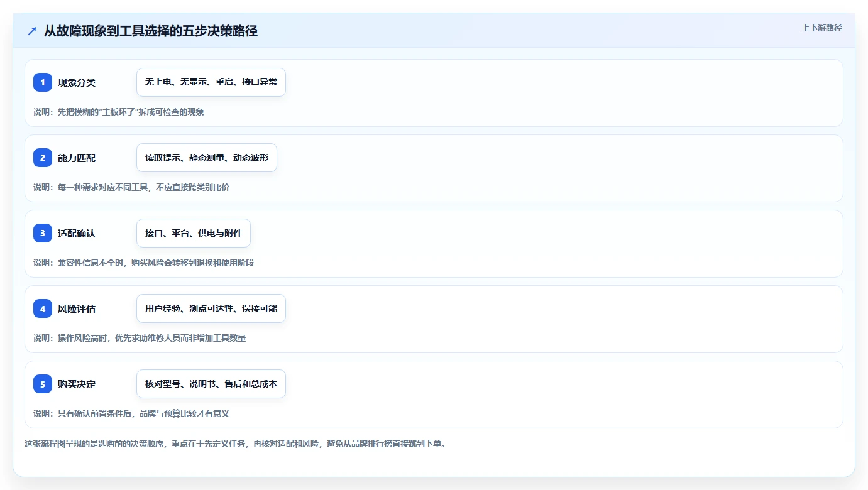Click the note 说明：每一种需求对应不同工具
The image size is (868, 490).
point(131,187)
